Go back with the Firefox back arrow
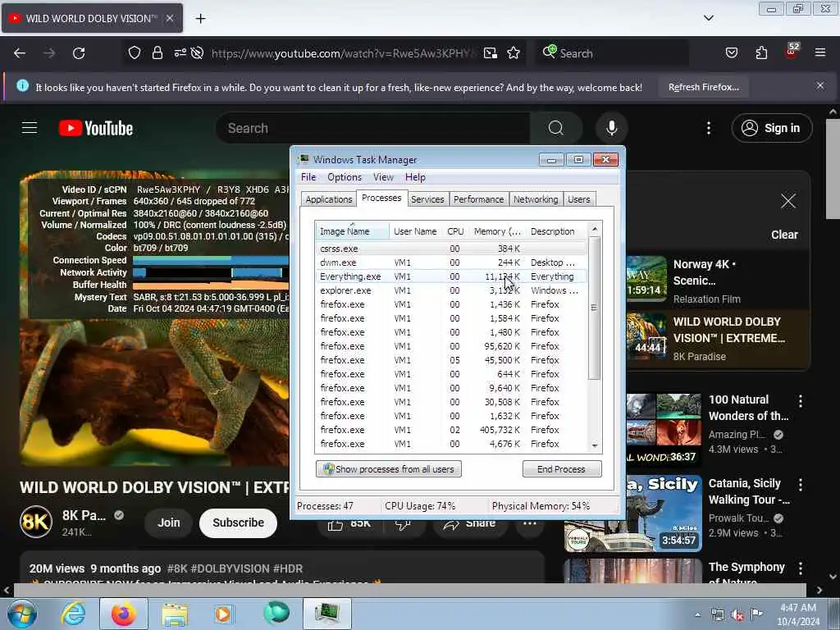Screen dimensions: 840x630 (x=20, y=53)
